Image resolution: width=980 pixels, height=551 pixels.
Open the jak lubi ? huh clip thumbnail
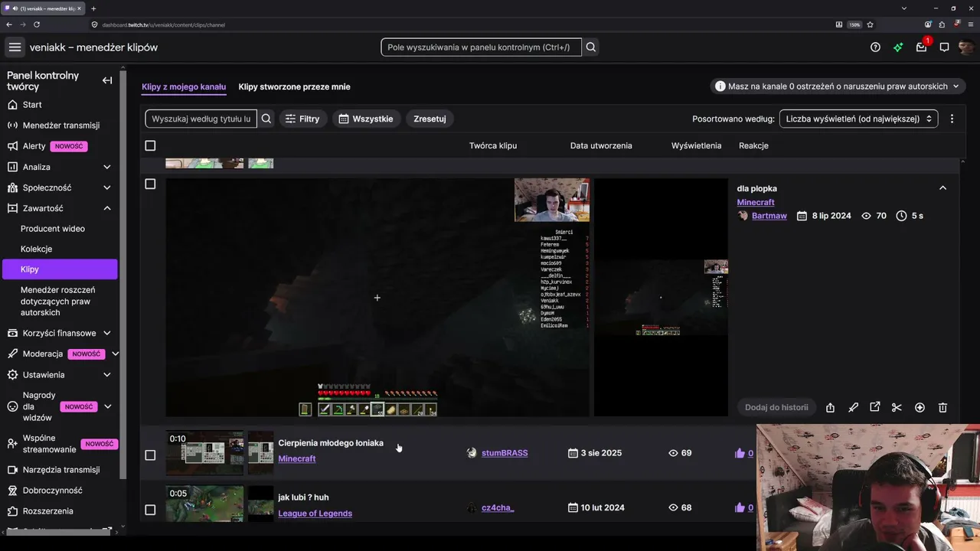(204, 504)
